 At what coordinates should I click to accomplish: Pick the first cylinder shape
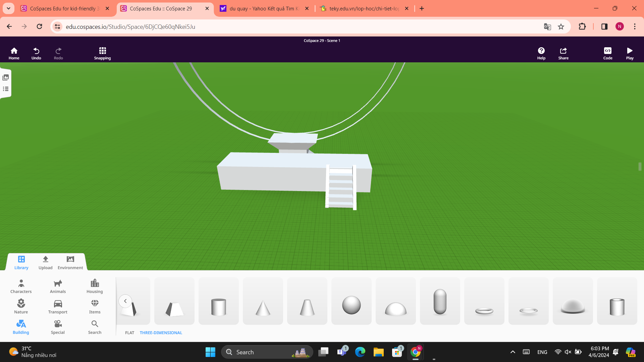(219, 301)
